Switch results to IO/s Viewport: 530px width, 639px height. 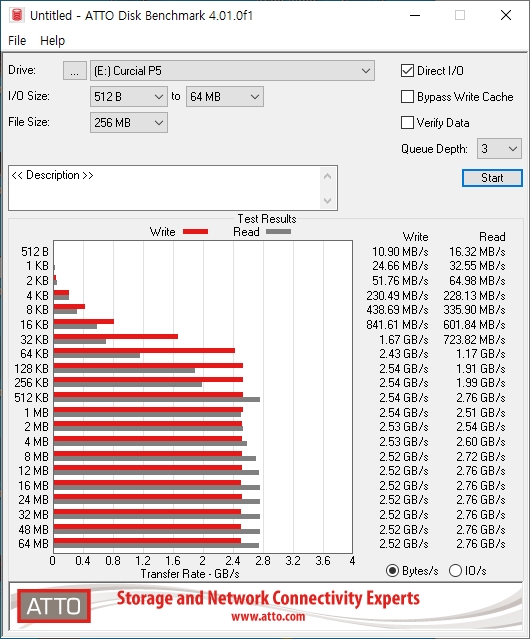click(x=455, y=571)
